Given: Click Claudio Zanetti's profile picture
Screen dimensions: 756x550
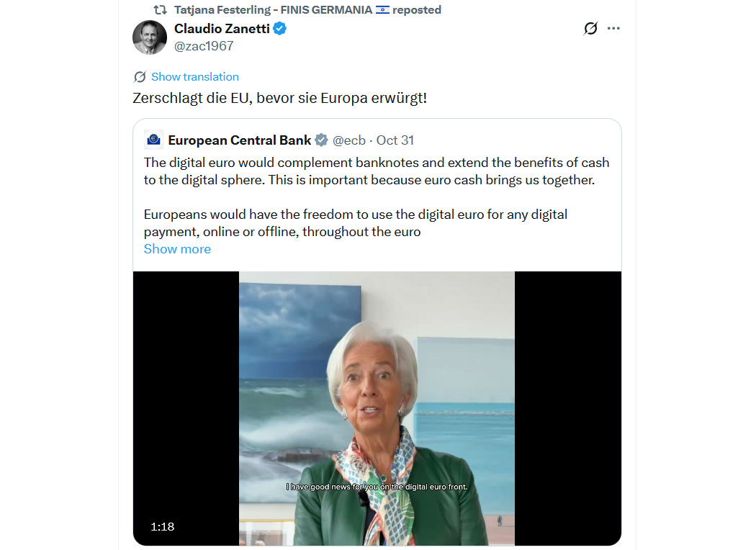Looking at the screenshot, I should pyautogui.click(x=150, y=37).
